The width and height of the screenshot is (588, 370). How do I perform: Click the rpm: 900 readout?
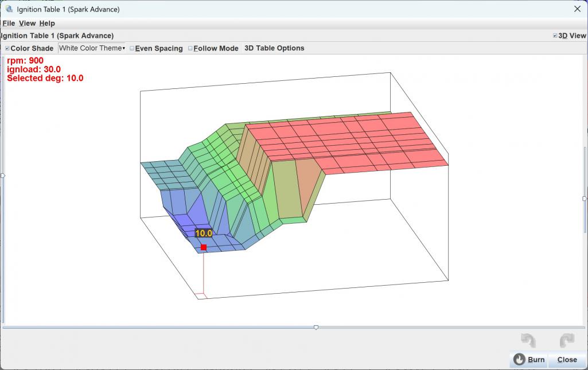coord(25,60)
